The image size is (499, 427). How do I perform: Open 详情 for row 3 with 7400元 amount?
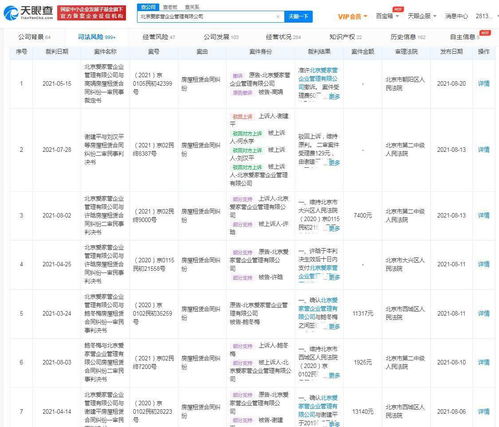coord(484,216)
